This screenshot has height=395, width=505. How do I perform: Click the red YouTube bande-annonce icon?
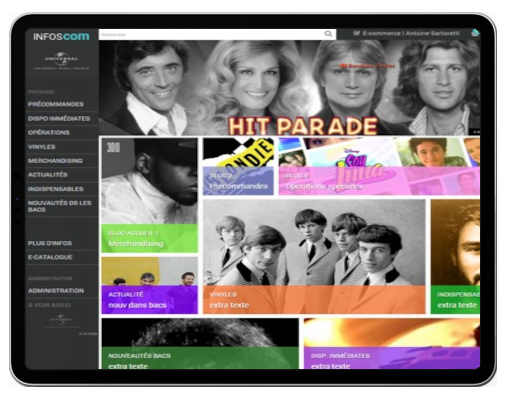tap(344, 66)
